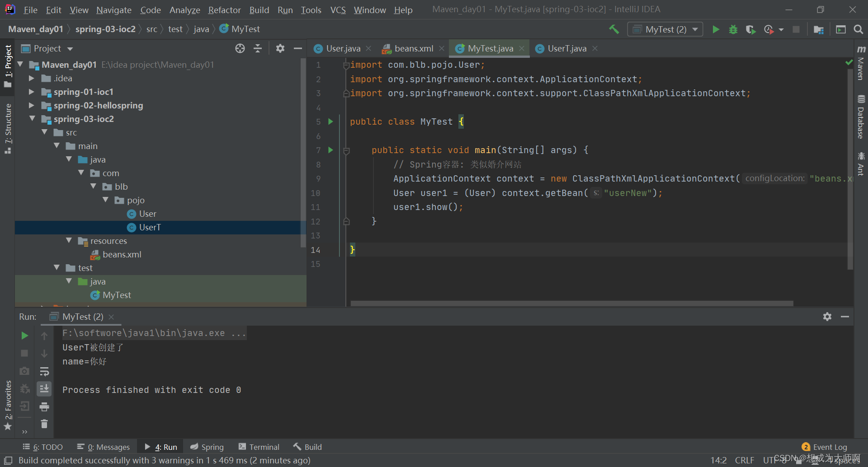Open the Terminal tool window
The image size is (868, 467).
click(x=259, y=447)
